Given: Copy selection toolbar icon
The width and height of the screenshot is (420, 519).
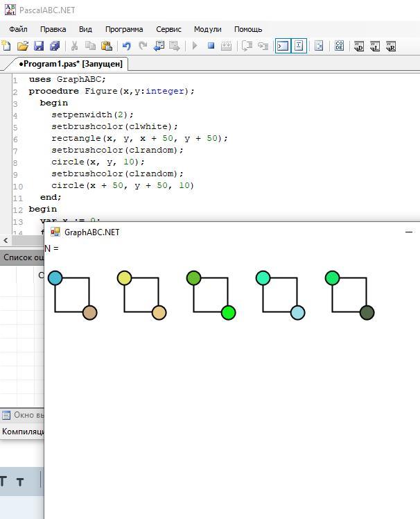Looking at the screenshot, I should pos(90,46).
